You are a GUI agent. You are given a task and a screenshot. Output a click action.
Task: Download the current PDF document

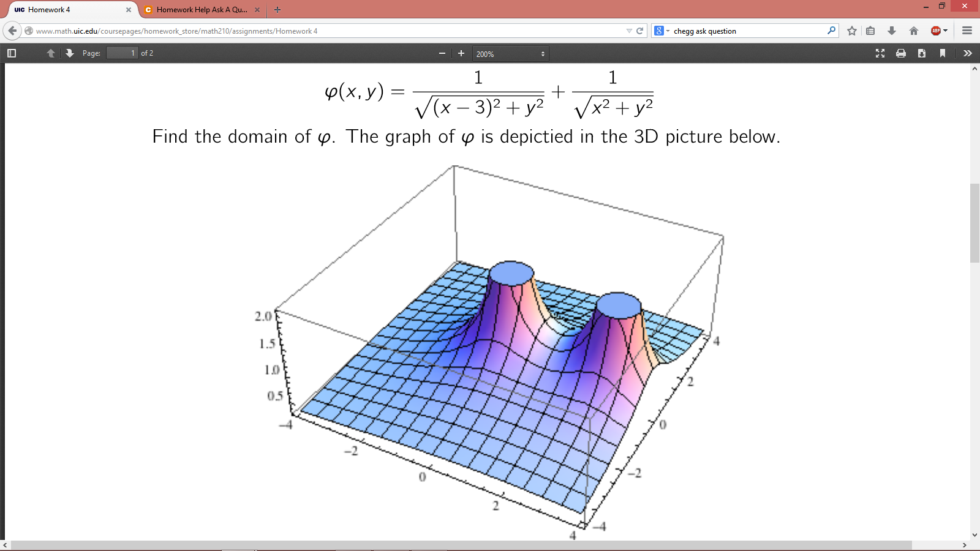click(921, 53)
